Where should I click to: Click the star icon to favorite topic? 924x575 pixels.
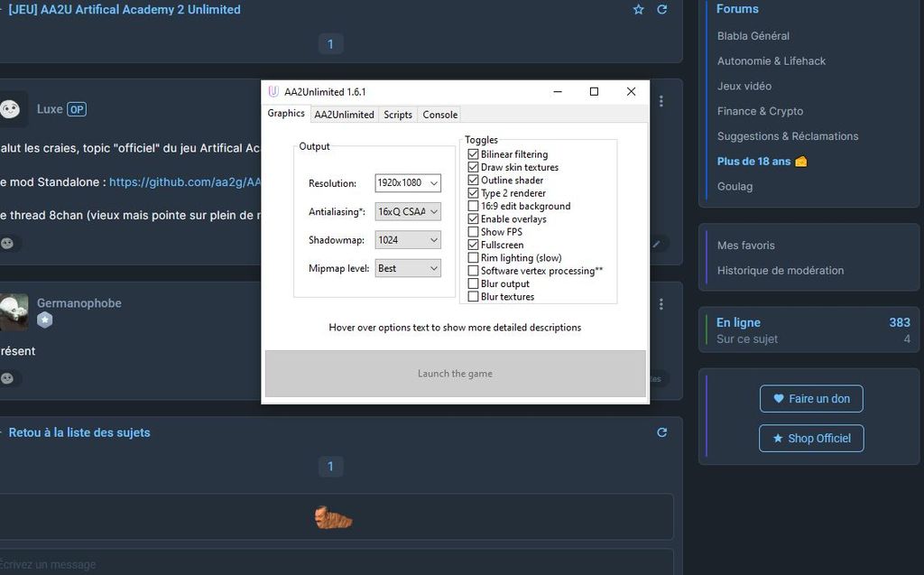pos(639,10)
